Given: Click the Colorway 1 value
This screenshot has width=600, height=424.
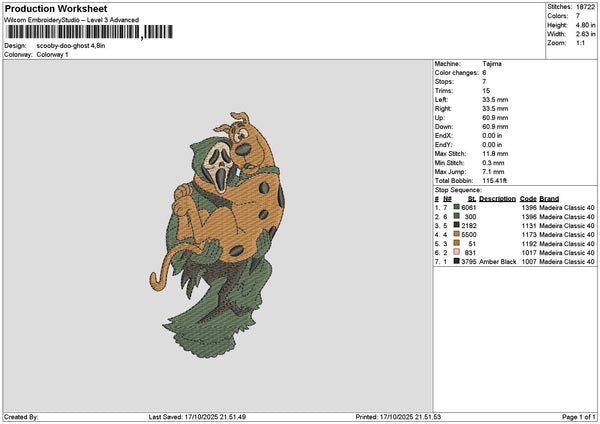Looking at the screenshot, I should tap(52, 54).
